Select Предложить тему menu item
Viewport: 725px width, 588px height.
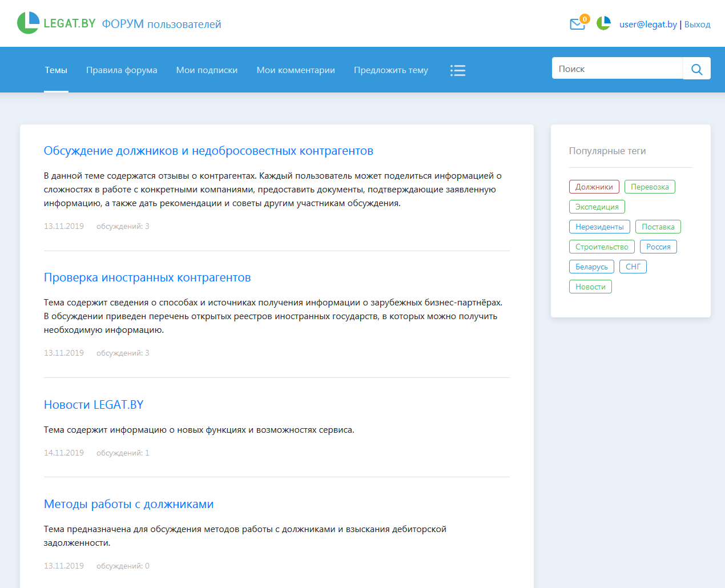(x=390, y=70)
